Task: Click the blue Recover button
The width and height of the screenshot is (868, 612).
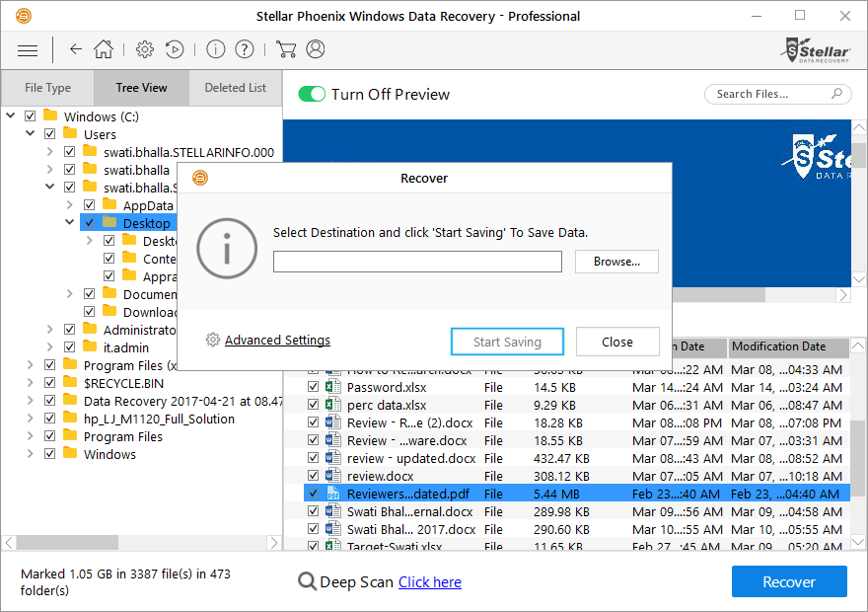Action: click(789, 581)
